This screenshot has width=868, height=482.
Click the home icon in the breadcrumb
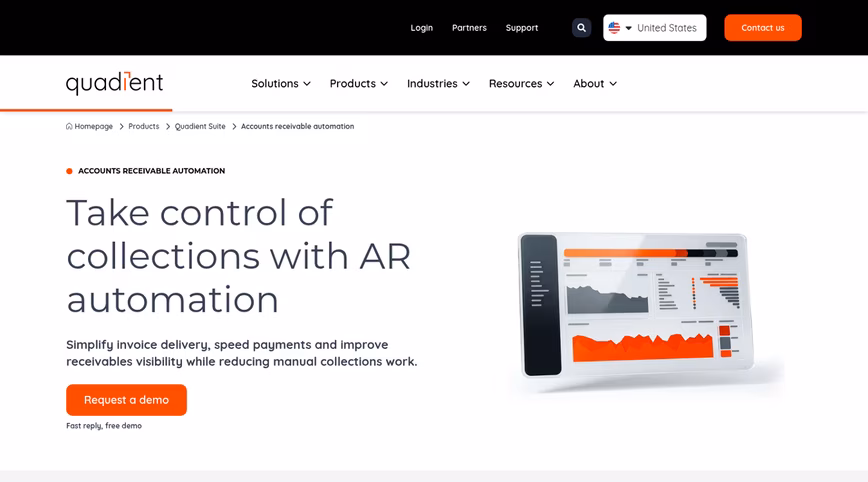69,126
